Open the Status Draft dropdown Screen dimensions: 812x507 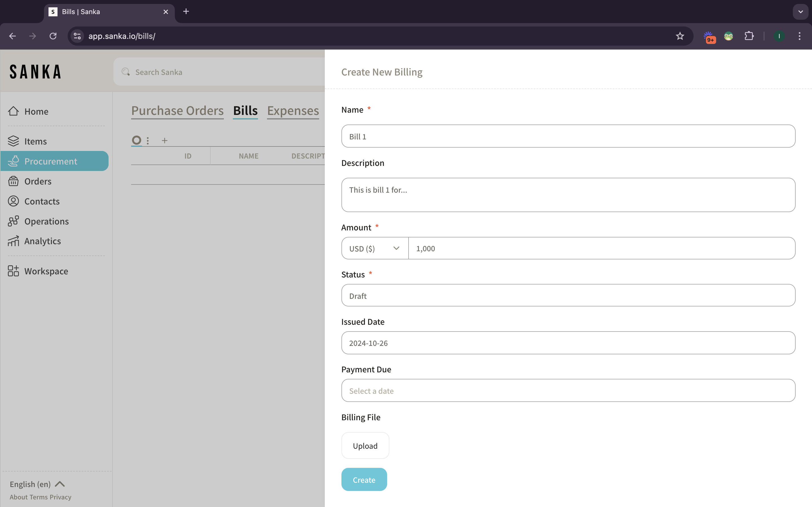click(568, 295)
